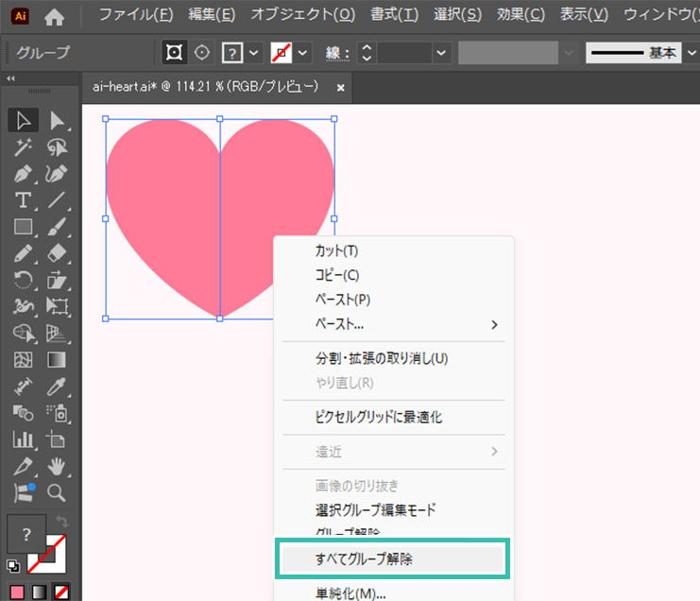
Task: Swap fill and stroke colors
Action: point(64,522)
